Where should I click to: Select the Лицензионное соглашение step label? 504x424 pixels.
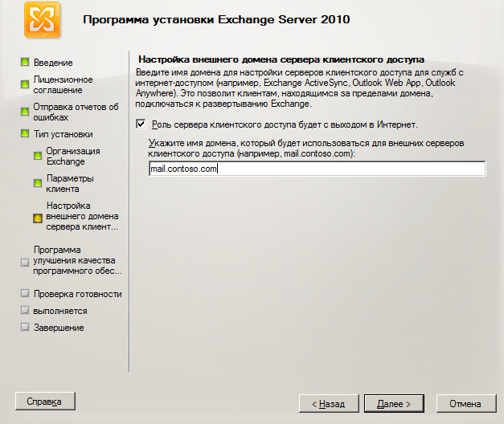(x=63, y=85)
